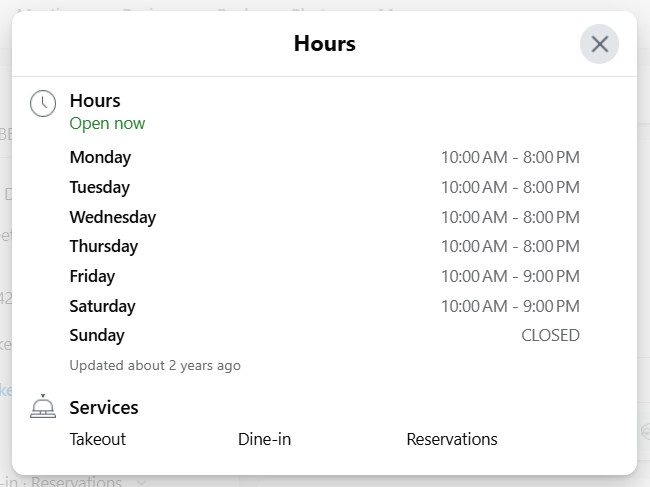Expand the chevron below the dialog

tap(141, 482)
